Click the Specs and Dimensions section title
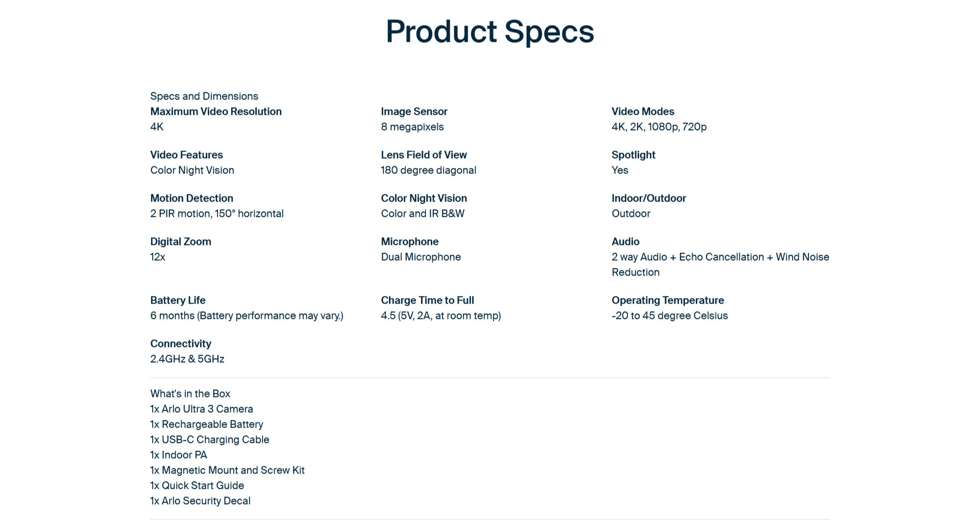Viewport: 980px width, 523px height. [x=204, y=96]
